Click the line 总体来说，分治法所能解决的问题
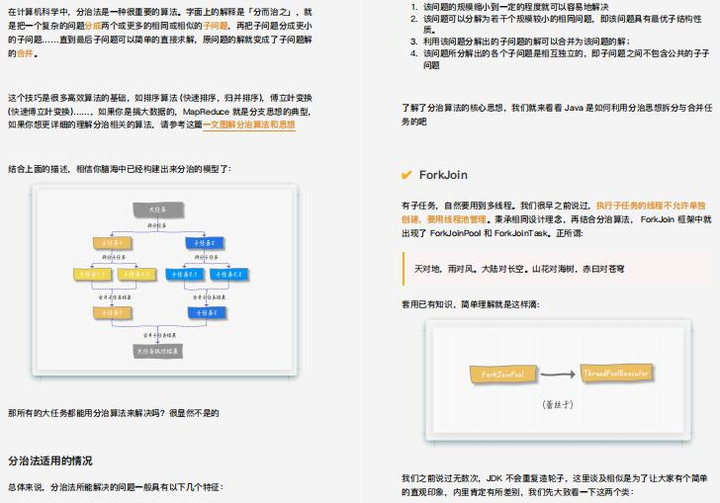The image size is (720, 503). [x=116, y=487]
